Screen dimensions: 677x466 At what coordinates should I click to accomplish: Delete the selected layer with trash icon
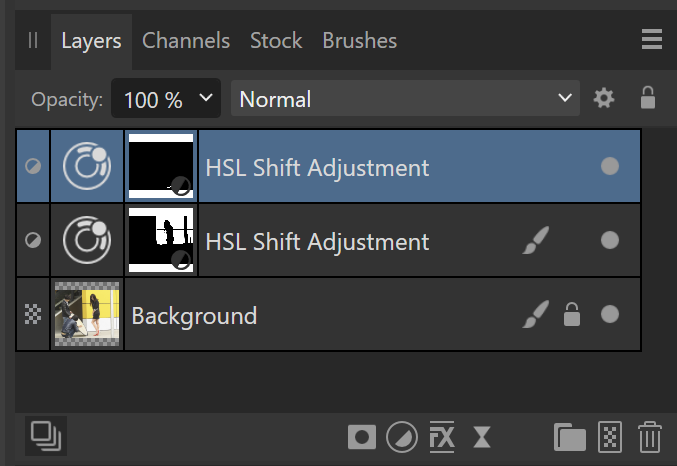[x=650, y=437]
